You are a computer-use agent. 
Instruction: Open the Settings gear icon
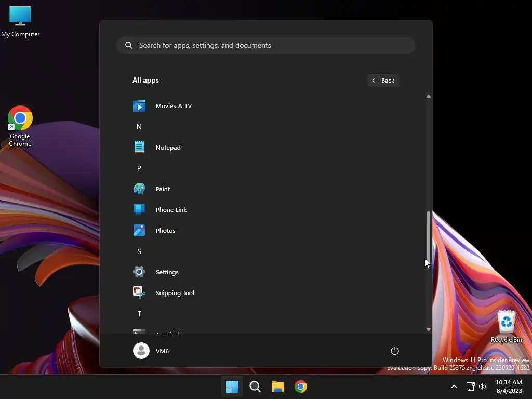(x=139, y=272)
